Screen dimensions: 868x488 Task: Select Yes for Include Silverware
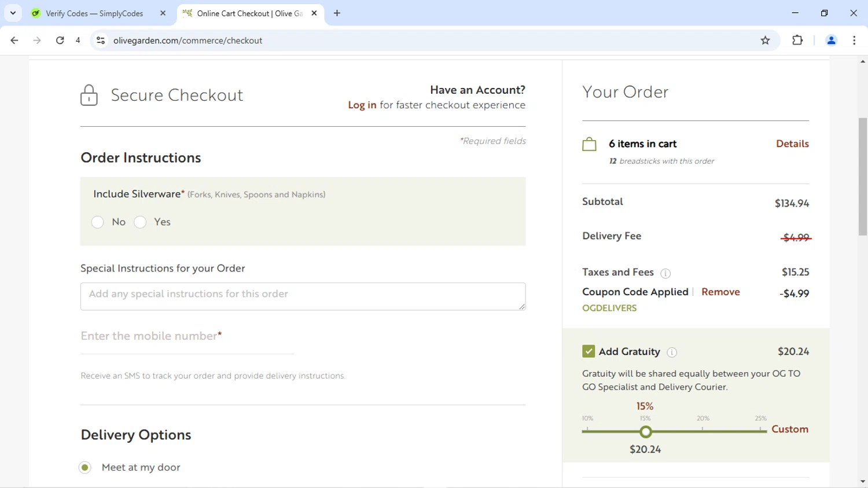point(140,222)
